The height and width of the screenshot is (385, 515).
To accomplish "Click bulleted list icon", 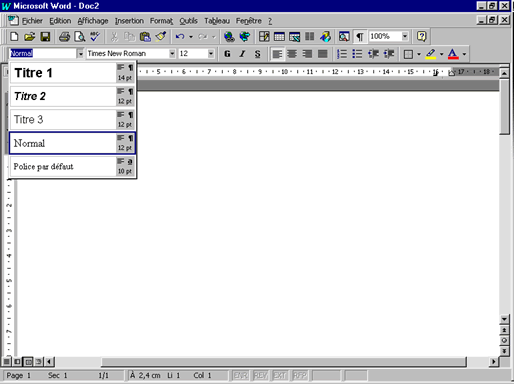I will (357, 54).
